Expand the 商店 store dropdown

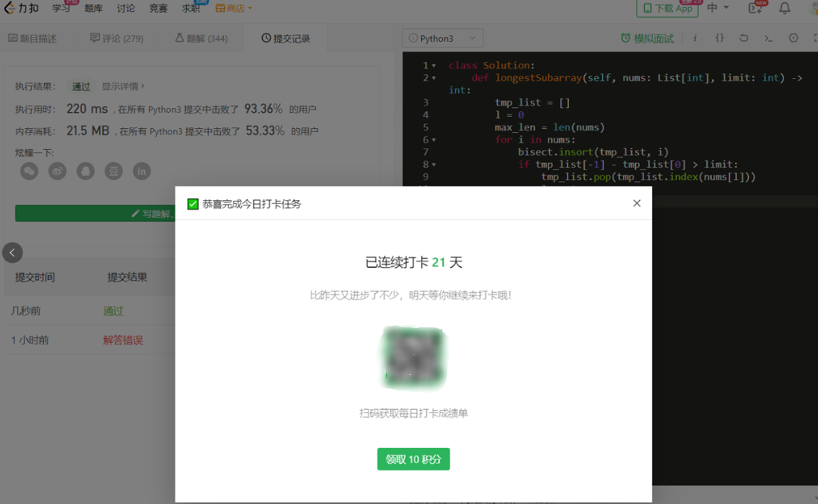click(234, 8)
